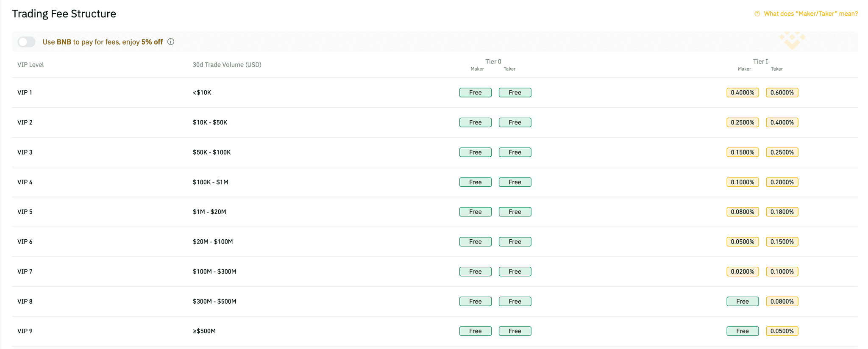Click the 30d Trade Volume column header

click(227, 65)
